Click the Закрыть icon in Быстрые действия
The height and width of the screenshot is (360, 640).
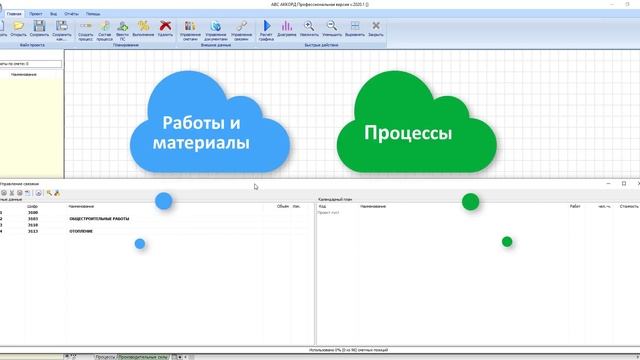point(376,29)
